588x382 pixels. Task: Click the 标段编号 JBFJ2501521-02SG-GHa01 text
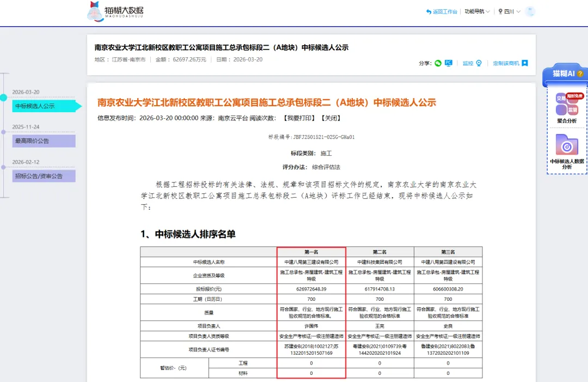311,137
